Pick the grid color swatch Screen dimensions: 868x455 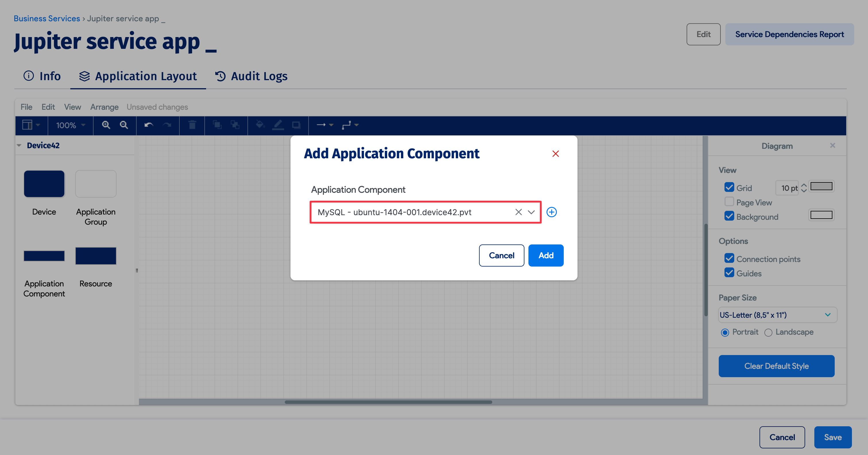(821, 186)
